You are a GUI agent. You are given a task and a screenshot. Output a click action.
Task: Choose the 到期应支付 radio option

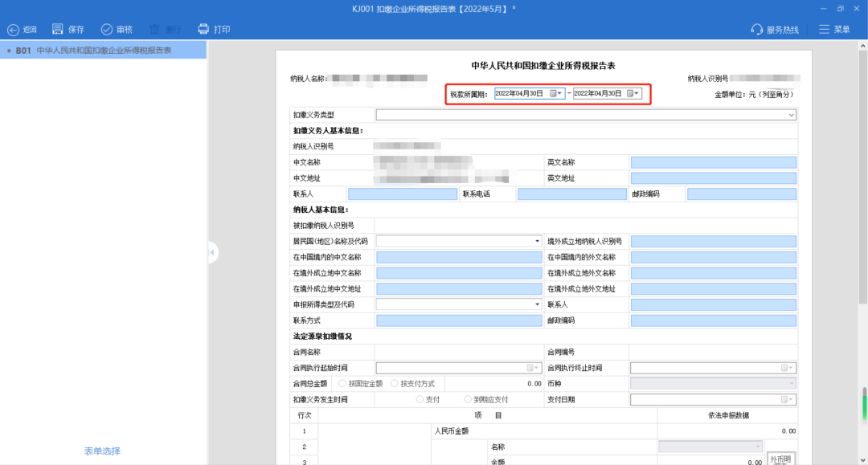pos(467,399)
